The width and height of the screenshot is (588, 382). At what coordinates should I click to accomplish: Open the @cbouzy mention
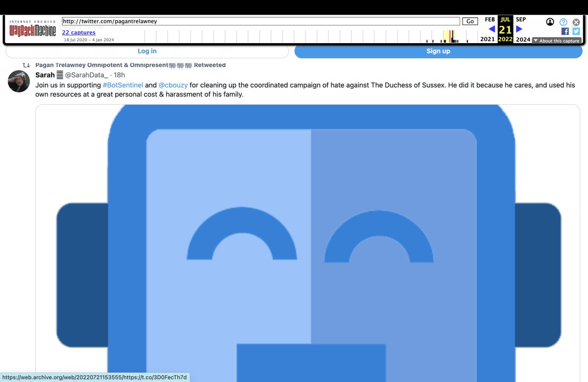coord(173,85)
